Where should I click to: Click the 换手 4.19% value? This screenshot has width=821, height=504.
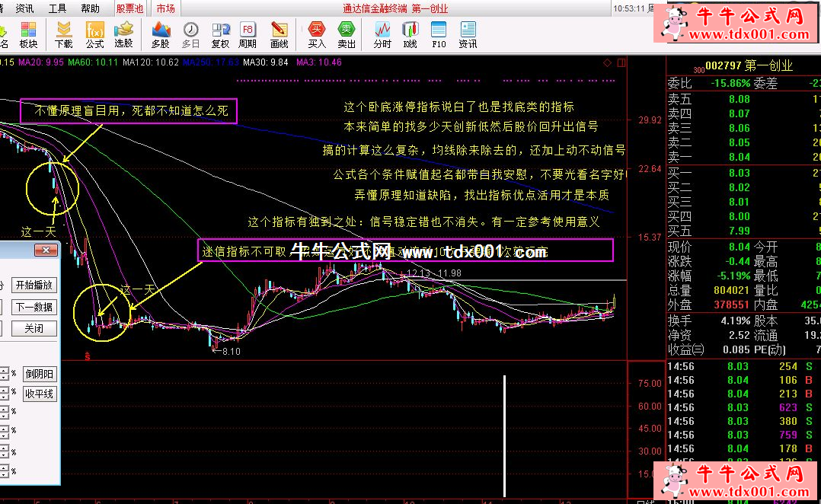[736, 321]
